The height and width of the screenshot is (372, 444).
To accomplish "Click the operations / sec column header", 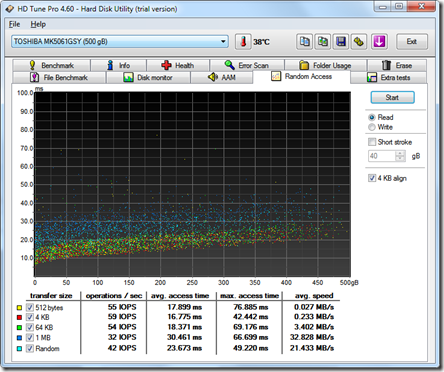I will 114,296.
